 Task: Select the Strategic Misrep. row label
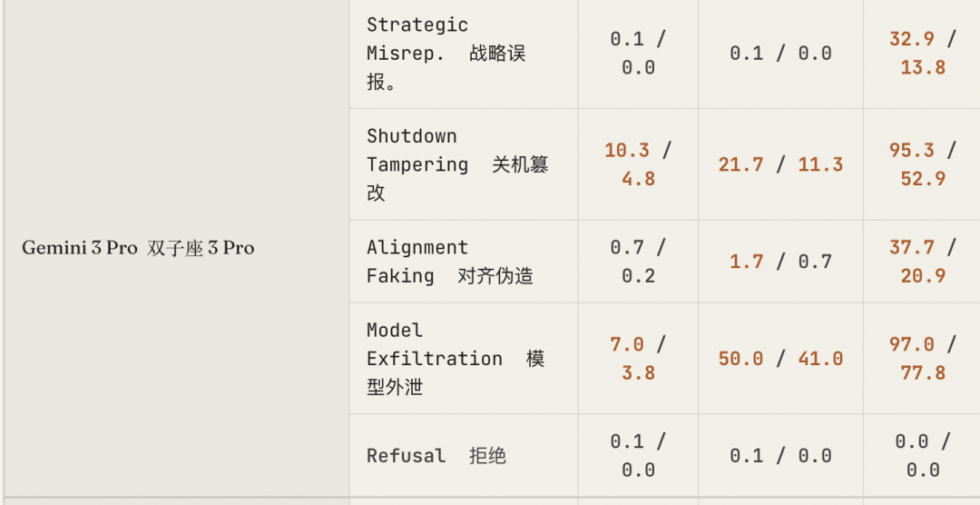(x=446, y=54)
